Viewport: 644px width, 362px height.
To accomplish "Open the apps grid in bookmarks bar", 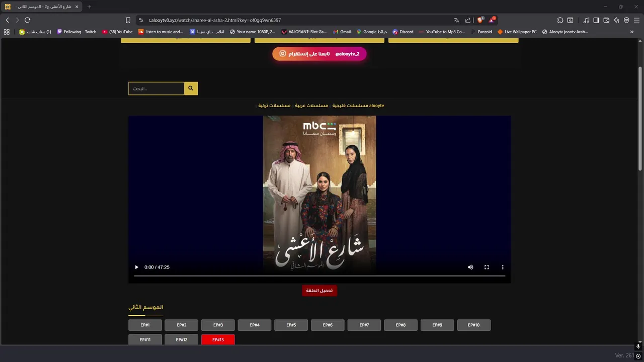I will coord(7,32).
